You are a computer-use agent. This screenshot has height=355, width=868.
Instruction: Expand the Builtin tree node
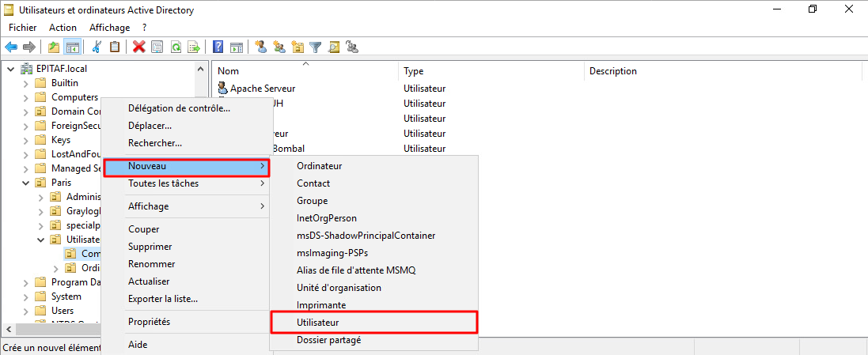tap(26, 83)
